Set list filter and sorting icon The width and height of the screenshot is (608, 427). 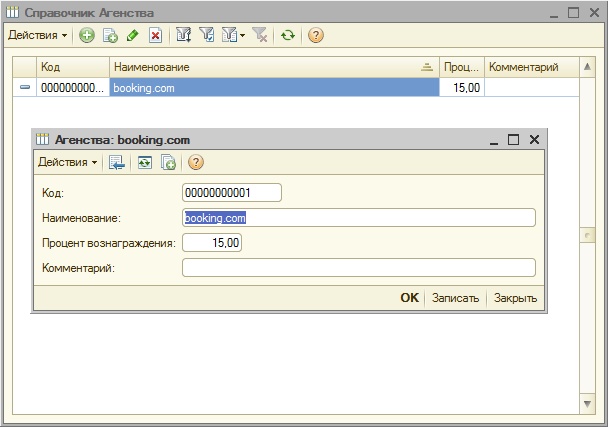tap(183, 35)
